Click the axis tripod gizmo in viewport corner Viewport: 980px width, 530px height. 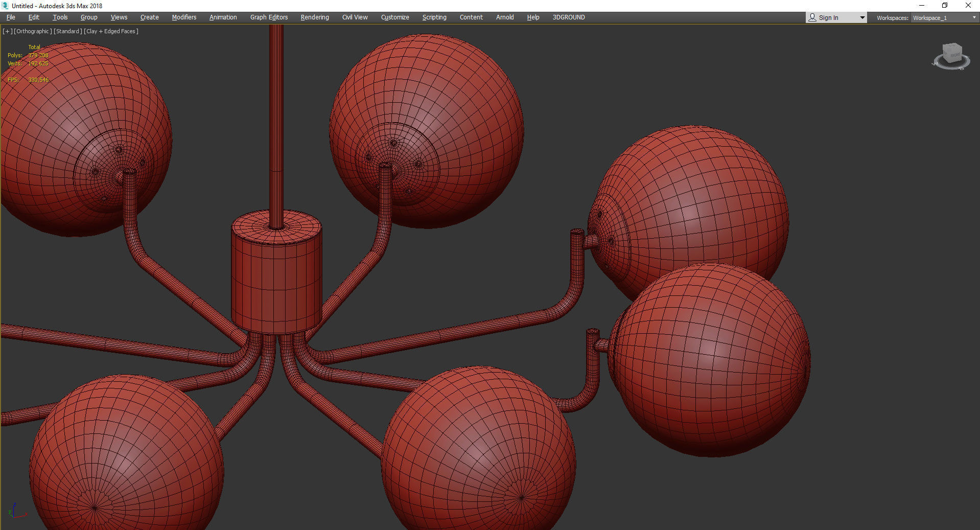pyautogui.click(x=17, y=511)
